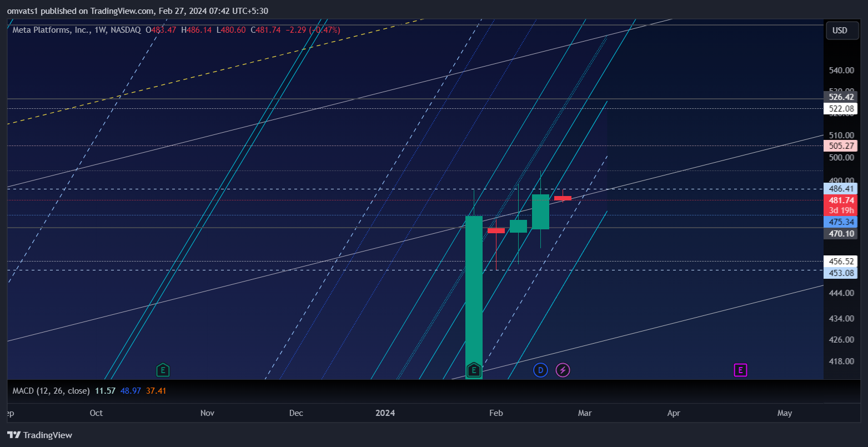The image size is (868, 447).
Task: Click the tall green weekly candle
Action: click(x=474, y=297)
